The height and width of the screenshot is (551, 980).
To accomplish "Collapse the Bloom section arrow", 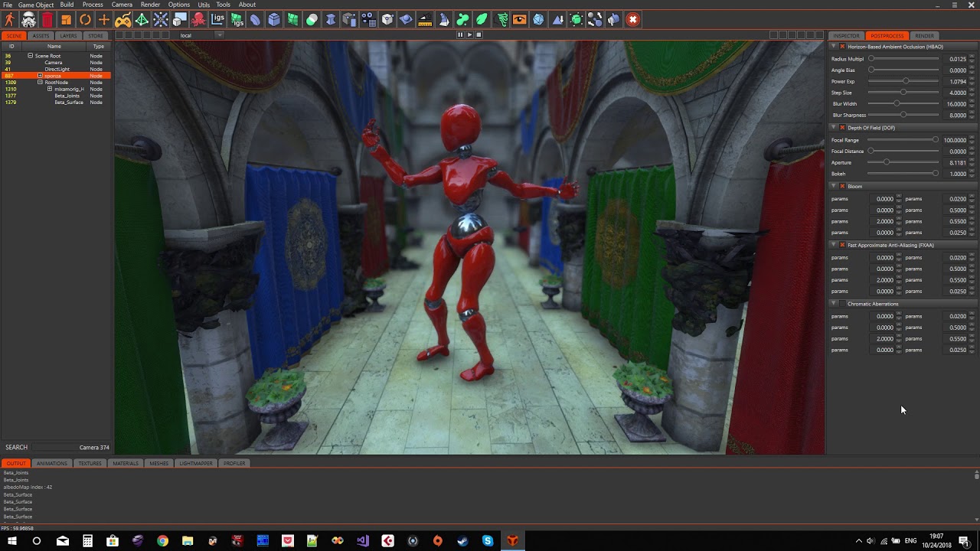I will tap(834, 186).
